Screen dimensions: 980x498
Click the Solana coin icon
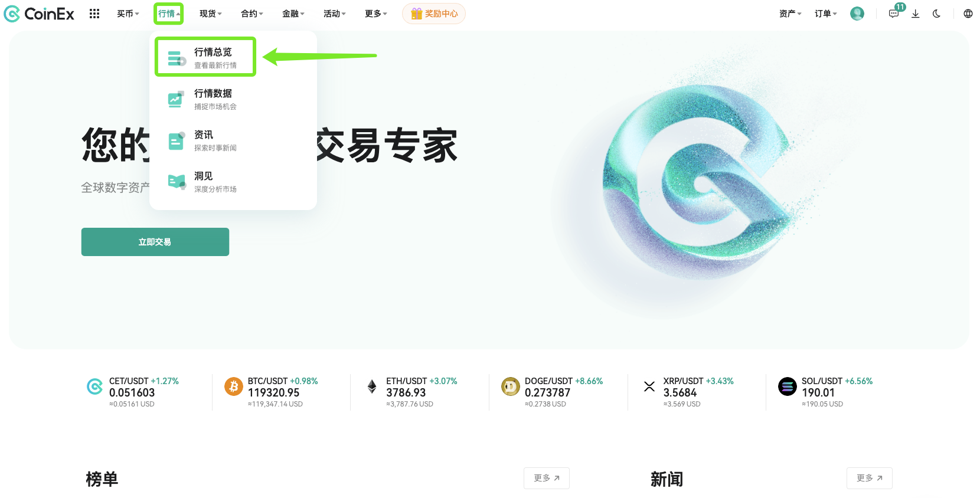pyautogui.click(x=788, y=386)
